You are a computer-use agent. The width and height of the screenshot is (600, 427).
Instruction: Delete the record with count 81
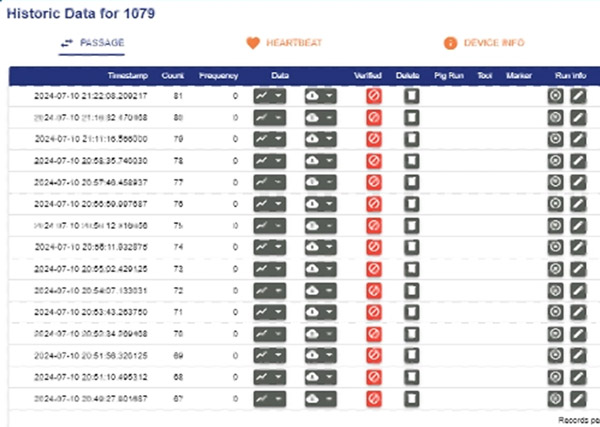click(x=411, y=96)
